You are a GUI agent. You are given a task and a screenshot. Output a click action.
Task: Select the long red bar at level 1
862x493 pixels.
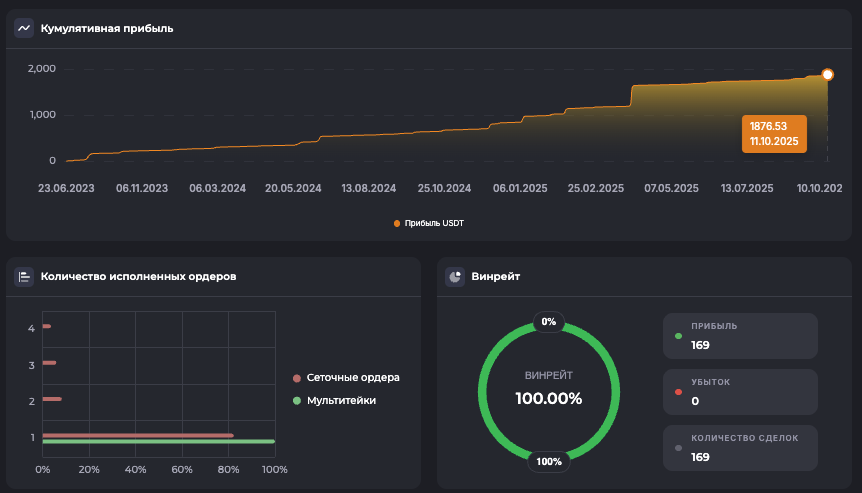coord(137,435)
